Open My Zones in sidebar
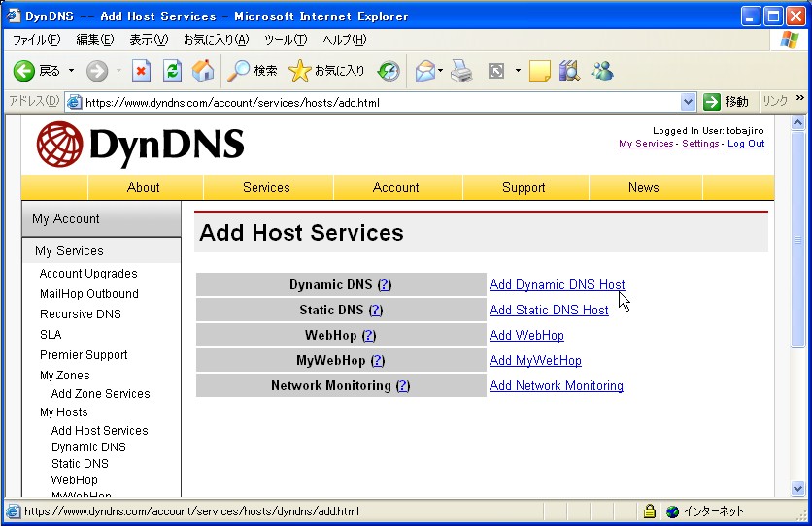 click(x=65, y=376)
